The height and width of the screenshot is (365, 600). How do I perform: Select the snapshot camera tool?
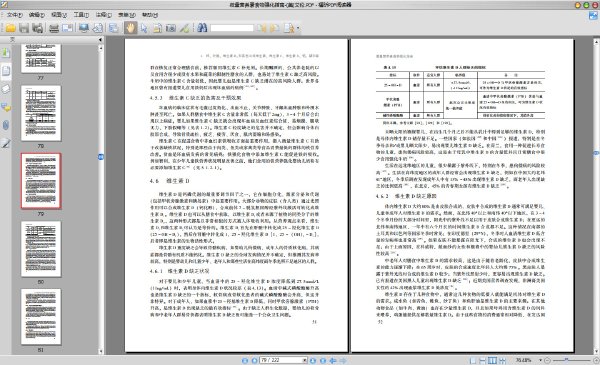point(171,28)
